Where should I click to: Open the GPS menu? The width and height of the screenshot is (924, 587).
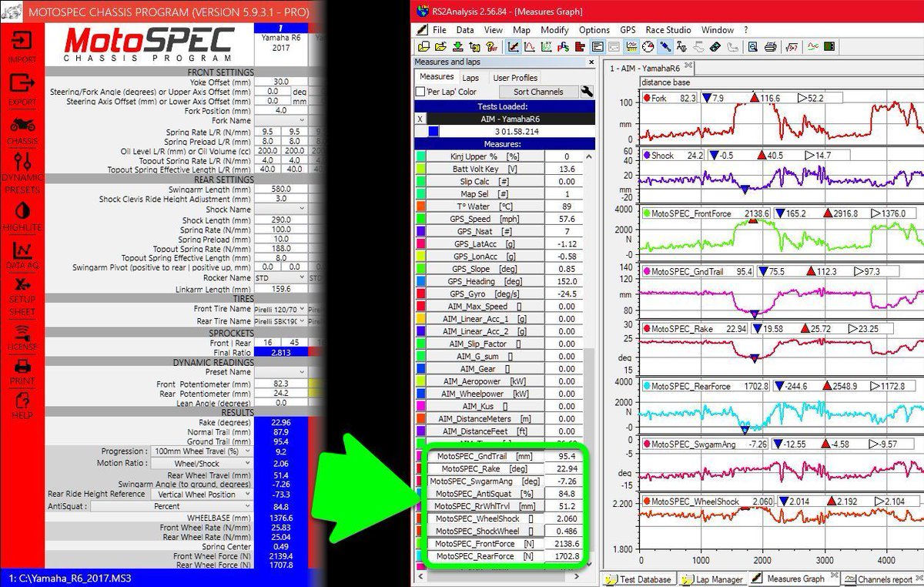pos(628,30)
